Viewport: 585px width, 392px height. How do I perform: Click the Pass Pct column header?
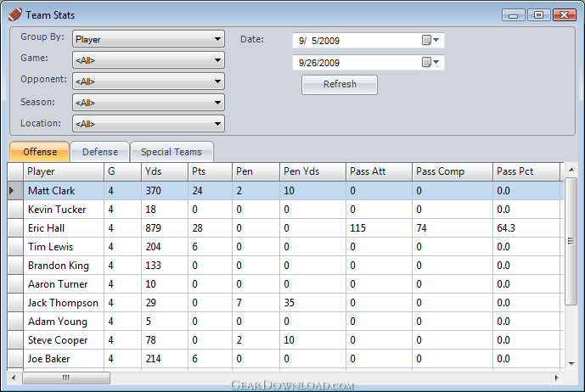point(526,171)
